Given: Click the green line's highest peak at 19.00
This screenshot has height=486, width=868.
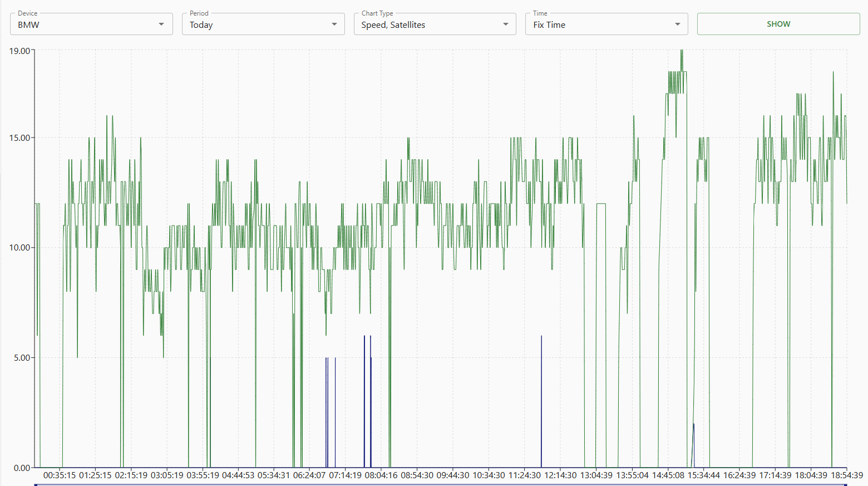Looking at the screenshot, I should point(682,51).
